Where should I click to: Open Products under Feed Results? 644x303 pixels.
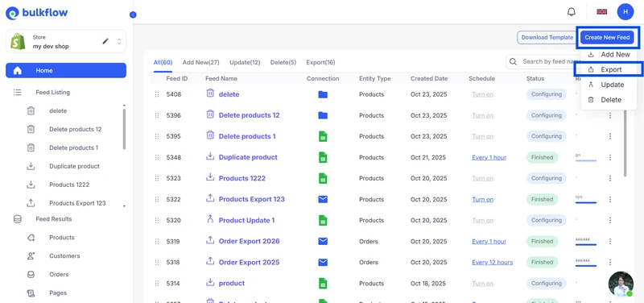[x=62, y=237]
